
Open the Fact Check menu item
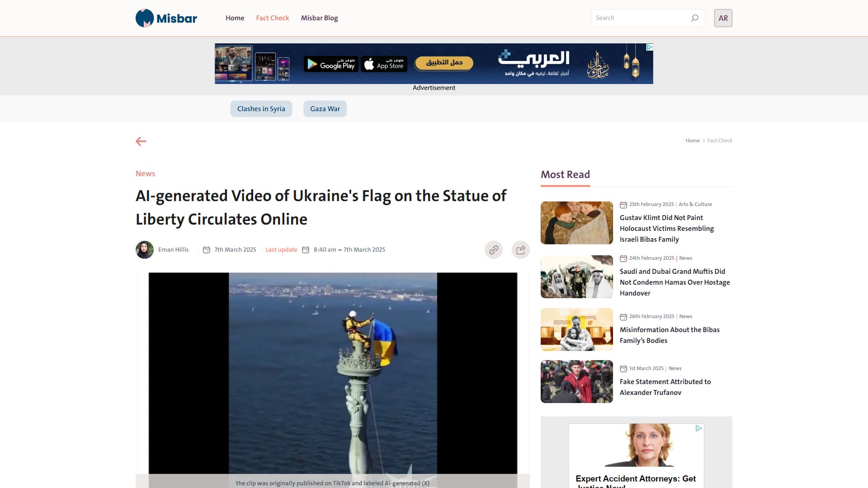(x=272, y=18)
